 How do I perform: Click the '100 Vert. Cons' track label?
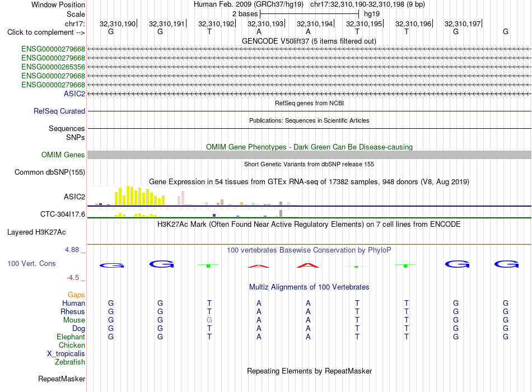(x=31, y=263)
